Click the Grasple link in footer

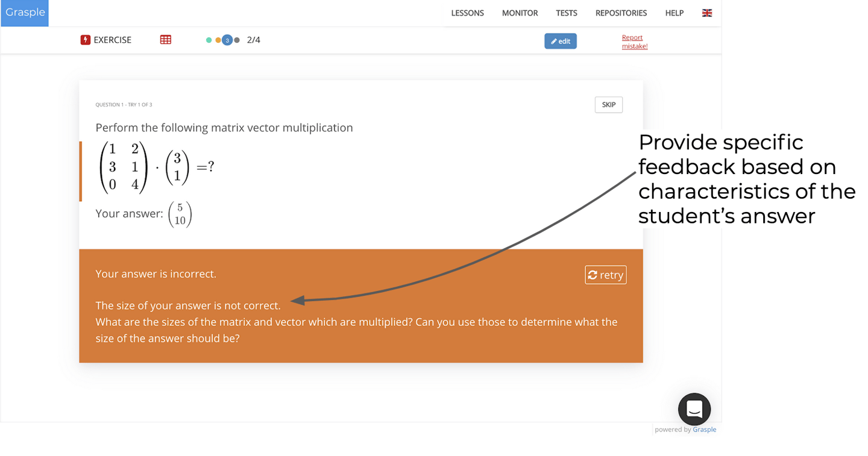[x=704, y=429]
